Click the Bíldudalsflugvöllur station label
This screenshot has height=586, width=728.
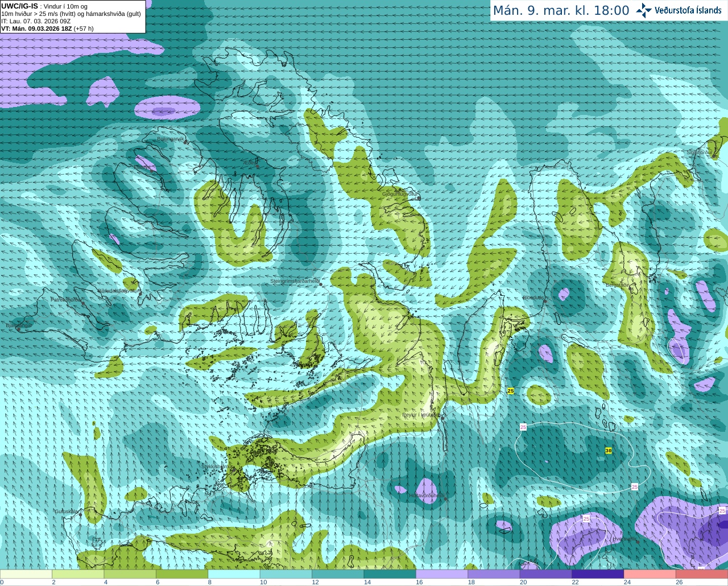pos(119,290)
